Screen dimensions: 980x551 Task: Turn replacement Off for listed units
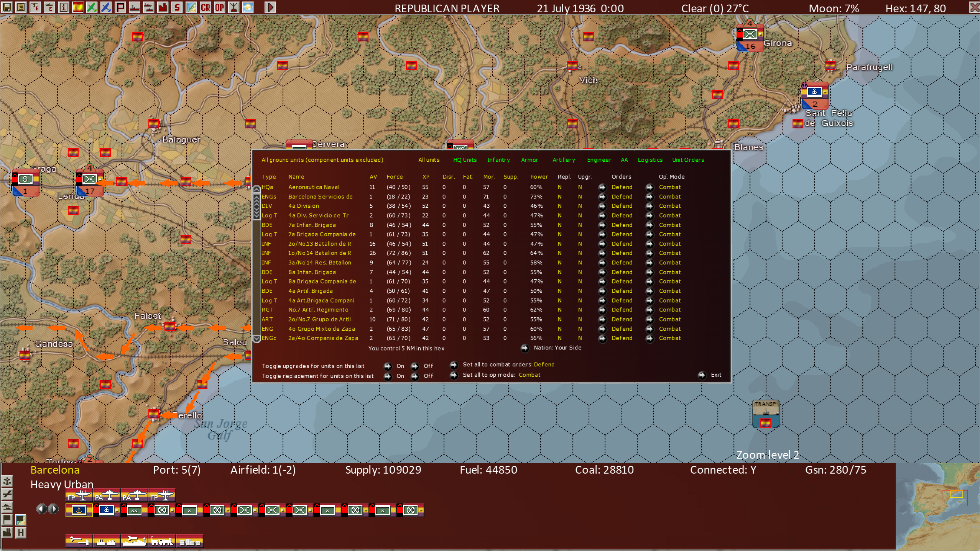(x=415, y=376)
